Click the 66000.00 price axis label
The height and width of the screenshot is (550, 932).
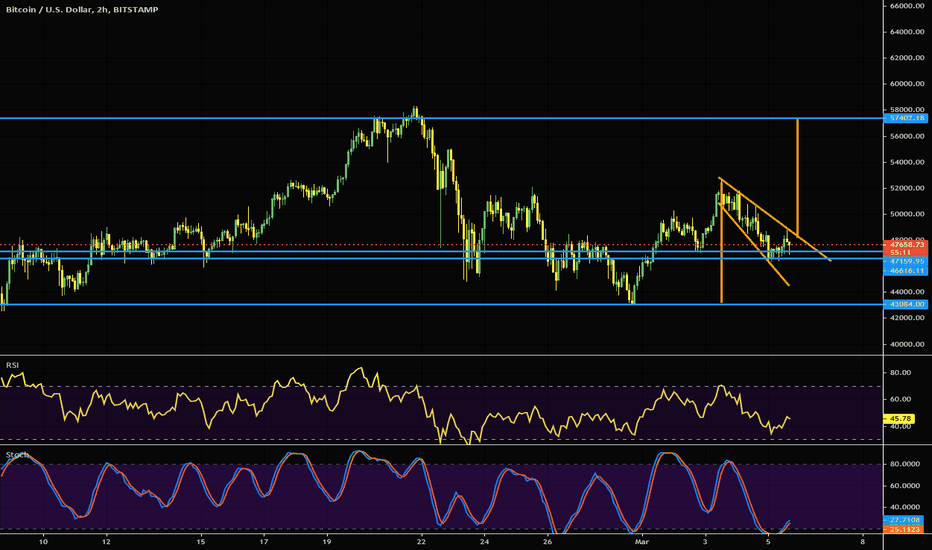[x=907, y=6]
